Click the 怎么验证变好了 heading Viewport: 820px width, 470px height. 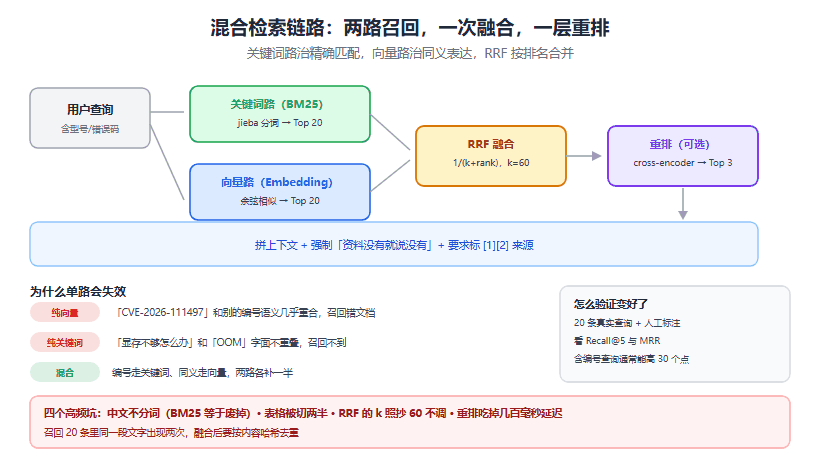tap(610, 304)
